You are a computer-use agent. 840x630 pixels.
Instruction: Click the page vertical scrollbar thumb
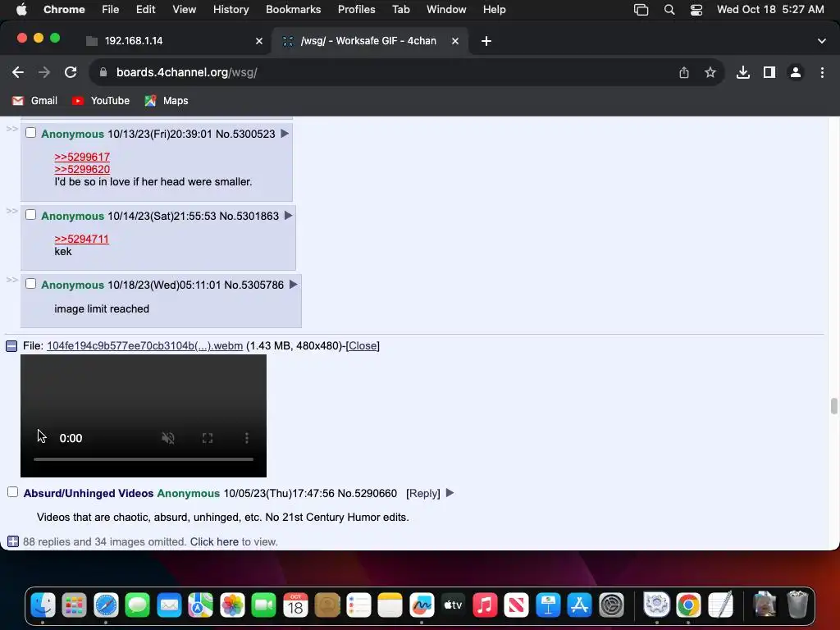833,406
